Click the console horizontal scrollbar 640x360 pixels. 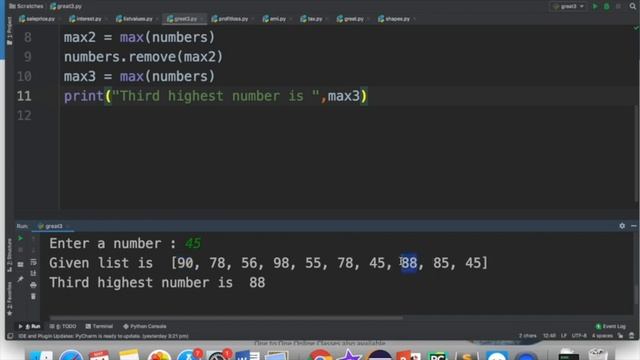pyautogui.click(x=226, y=317)
